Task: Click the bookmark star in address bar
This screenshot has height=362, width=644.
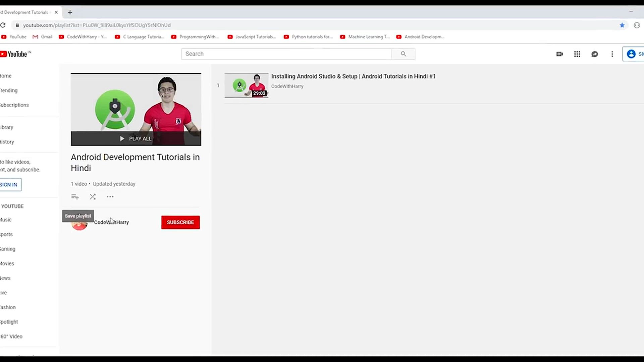Action: click(x=622, y=25)
